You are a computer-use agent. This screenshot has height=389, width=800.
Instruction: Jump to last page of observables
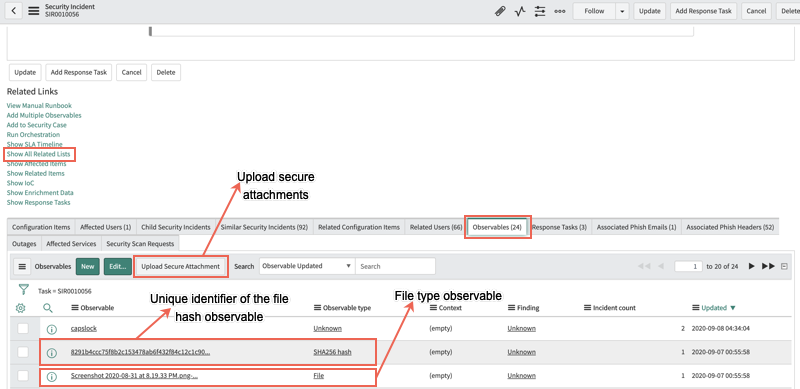(x=768, y=266)
